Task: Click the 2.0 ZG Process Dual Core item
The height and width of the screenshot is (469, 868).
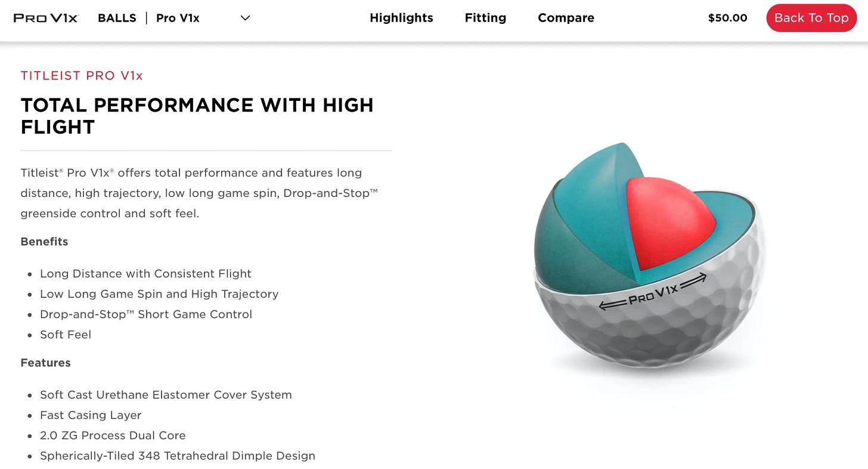Action: (113, 436)
